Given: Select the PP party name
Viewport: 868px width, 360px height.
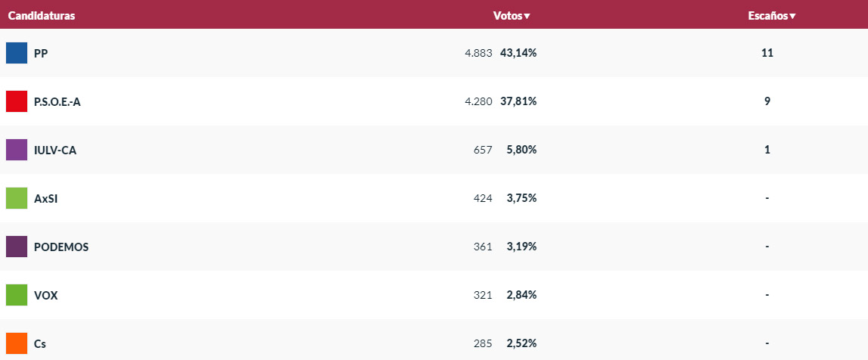Looking at the screenshot, I should click(x=41, y=53).
